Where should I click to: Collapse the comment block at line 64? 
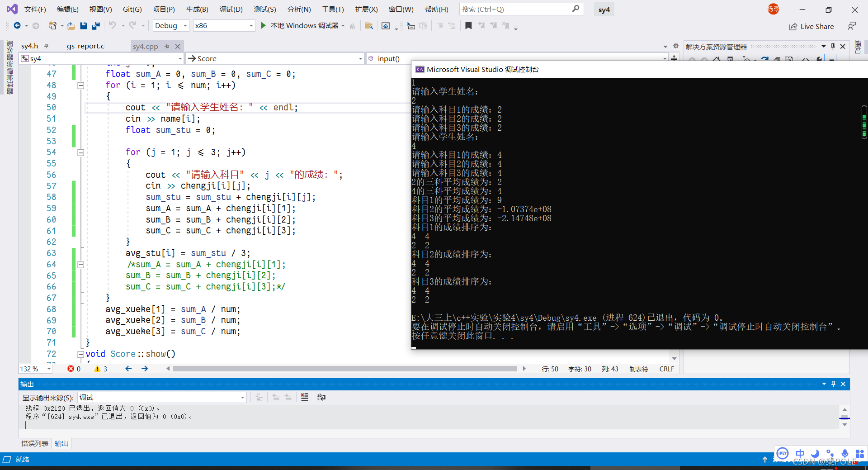(x=81, y=265)
